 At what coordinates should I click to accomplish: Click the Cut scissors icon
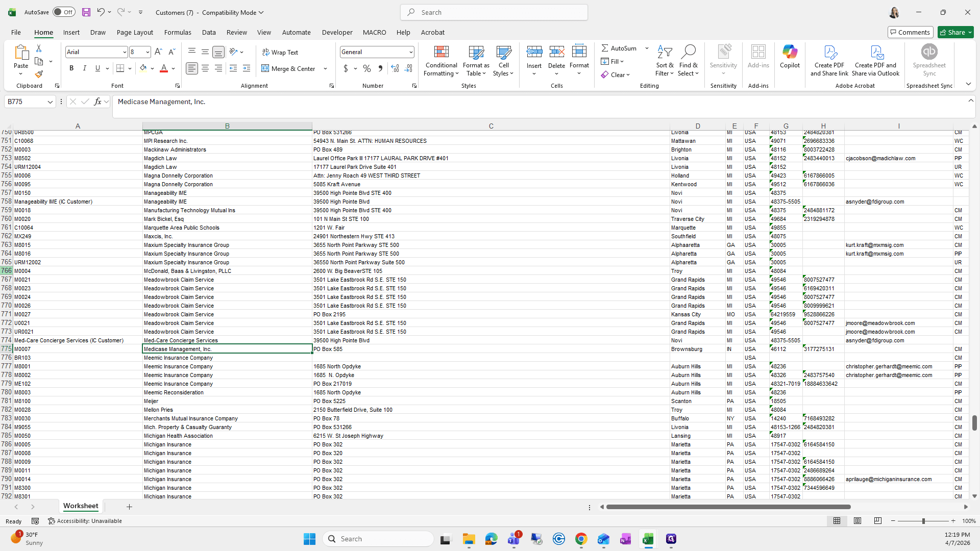pyautogui.click(x=39, y=48)
